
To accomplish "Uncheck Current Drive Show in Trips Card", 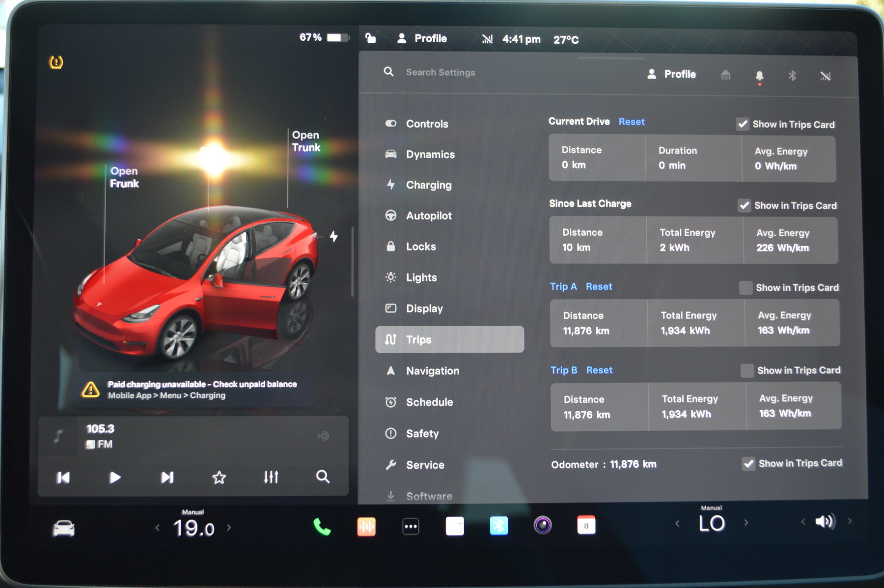I will tap(743, 124).
